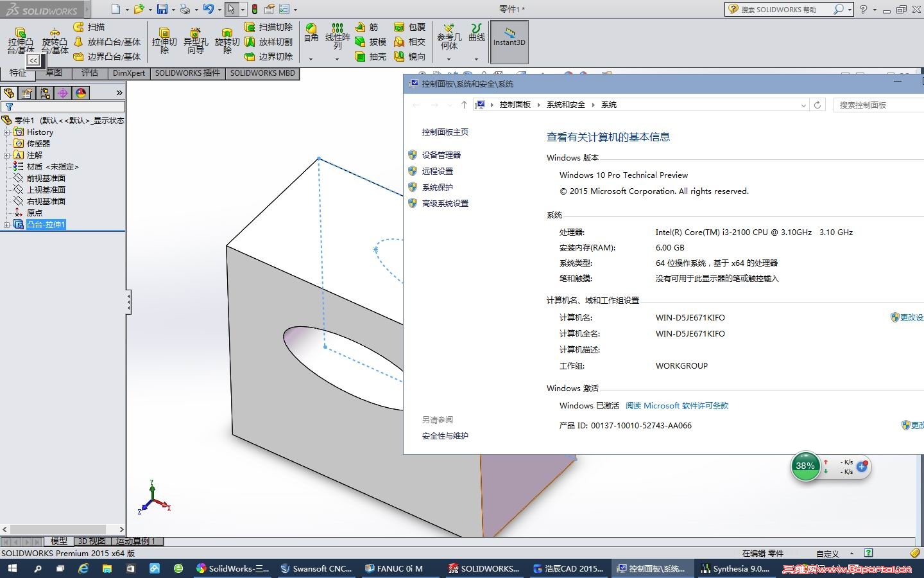Select the Rib (筋) tool
The height and width of the screenshot is (578, 924).
[366, 27]
